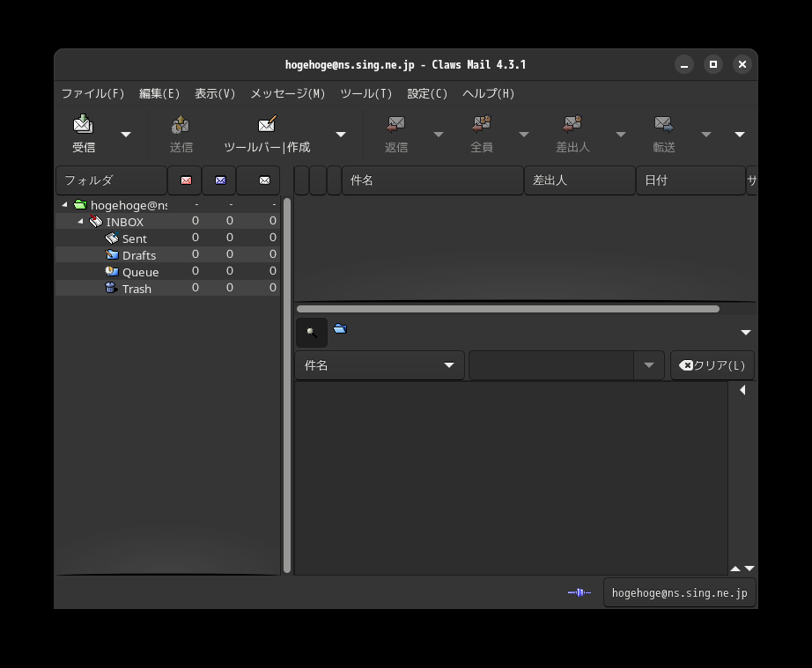The width and height of the screenshot is (812, 668).
Task: Open the dropdown arrow next to 受信
Action: [126, 135]
